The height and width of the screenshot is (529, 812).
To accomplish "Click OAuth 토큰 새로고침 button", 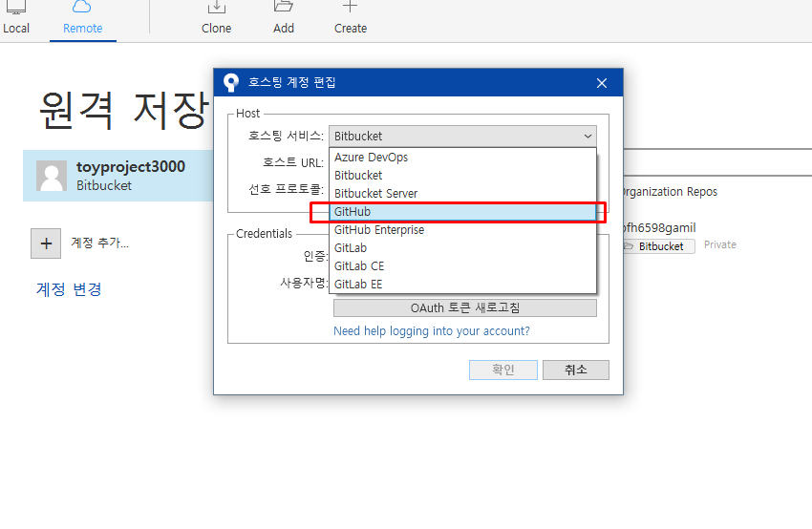I will coord(465,308).
